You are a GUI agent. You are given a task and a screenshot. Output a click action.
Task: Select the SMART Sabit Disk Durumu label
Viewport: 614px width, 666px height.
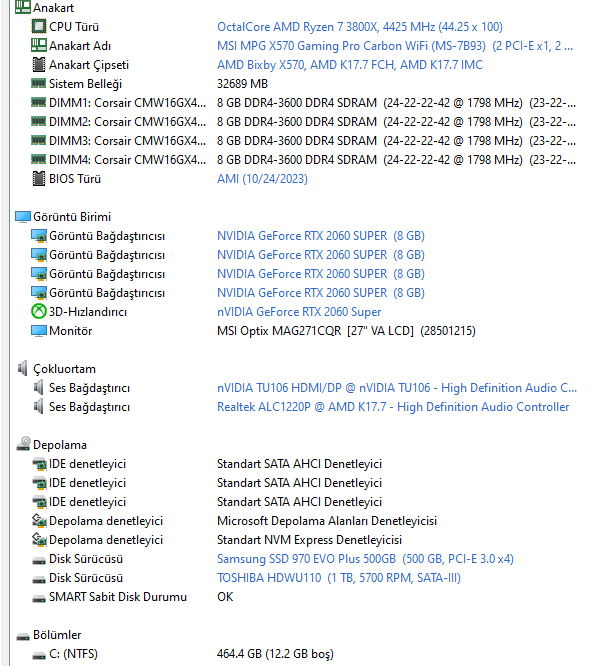click(118, 597)
